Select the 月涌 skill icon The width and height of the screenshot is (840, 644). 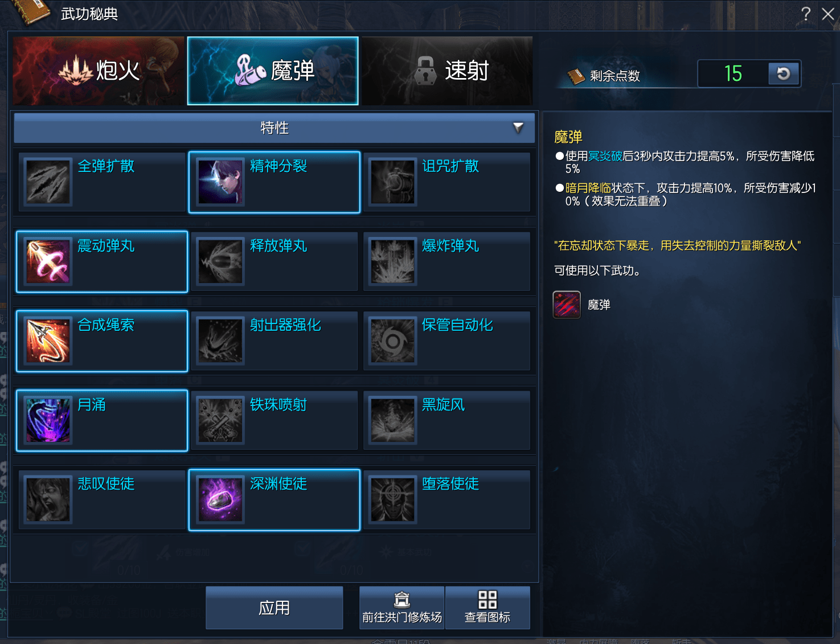click(x=48, y=420)
